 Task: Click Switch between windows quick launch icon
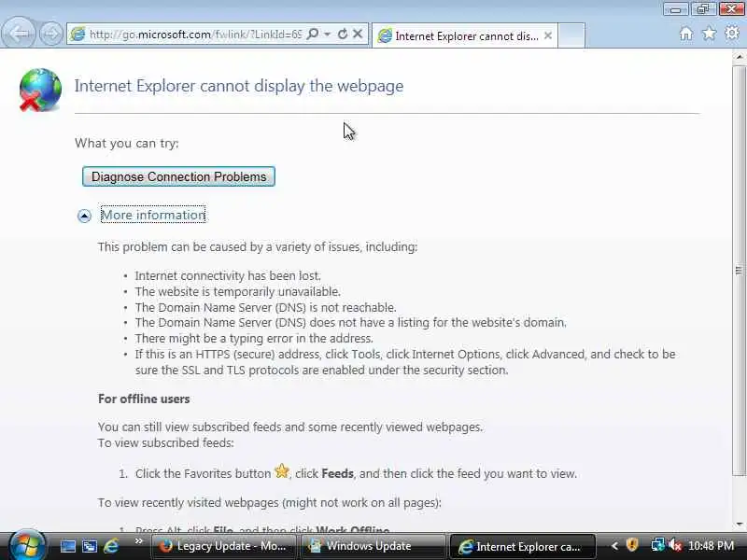90,546
